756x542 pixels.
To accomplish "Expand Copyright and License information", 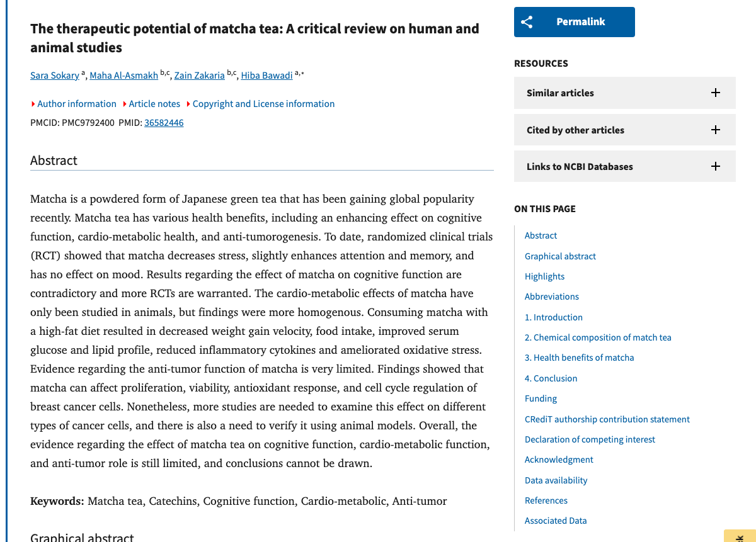I will [263, 103].
